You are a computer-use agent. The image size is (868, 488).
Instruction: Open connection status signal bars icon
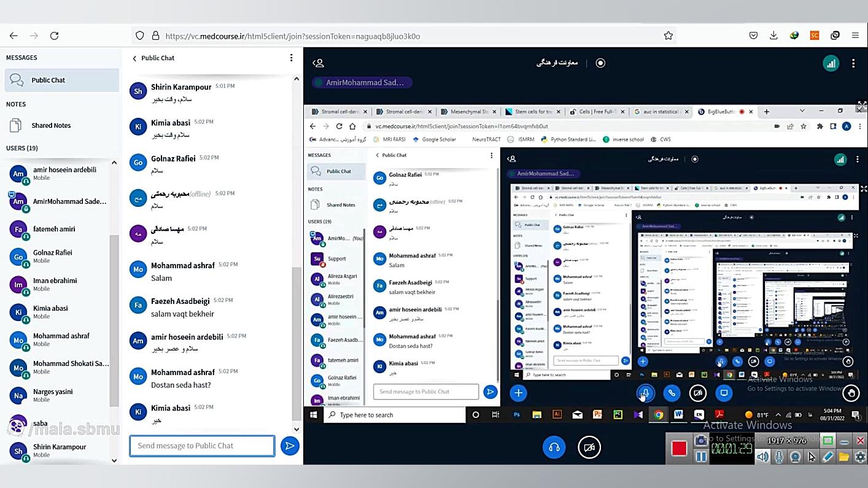click(x=831, y=63)
